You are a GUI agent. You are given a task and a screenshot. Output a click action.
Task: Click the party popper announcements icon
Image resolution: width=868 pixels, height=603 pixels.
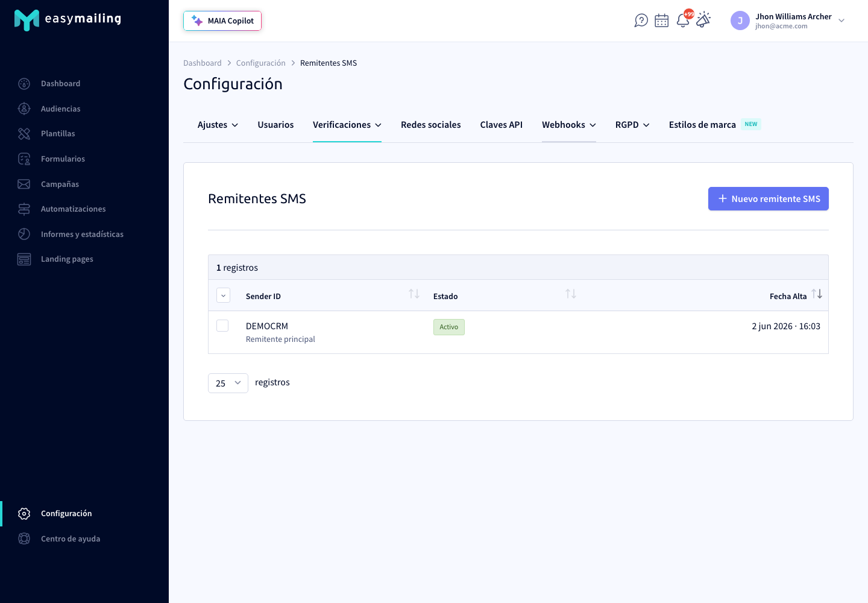[703, 20]
